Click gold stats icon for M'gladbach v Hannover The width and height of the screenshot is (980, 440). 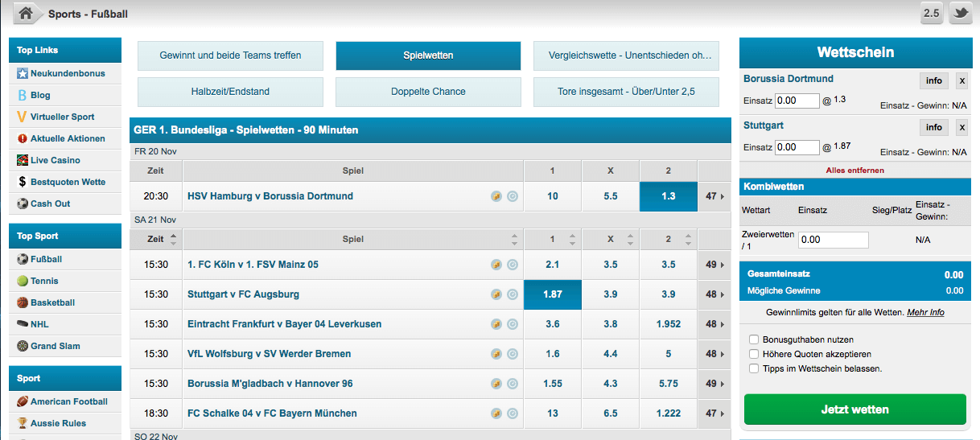(496, 384)
